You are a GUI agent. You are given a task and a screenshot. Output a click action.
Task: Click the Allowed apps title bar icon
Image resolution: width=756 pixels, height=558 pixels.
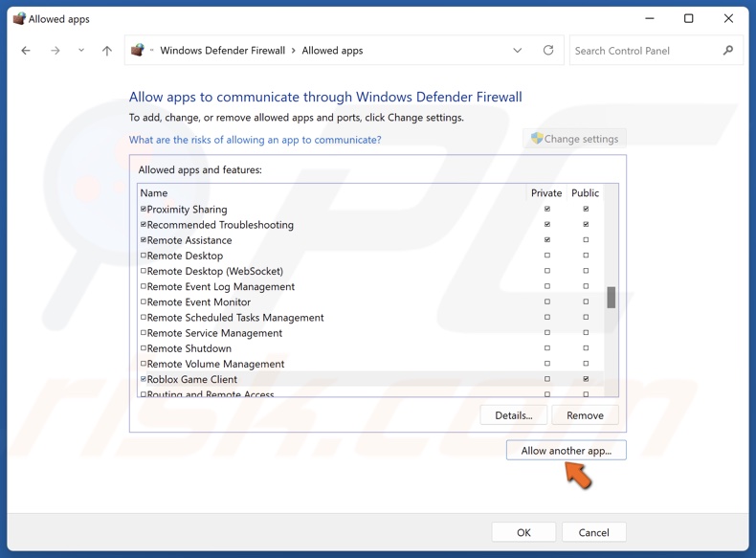pyautogui.click(x=18, y=18)
